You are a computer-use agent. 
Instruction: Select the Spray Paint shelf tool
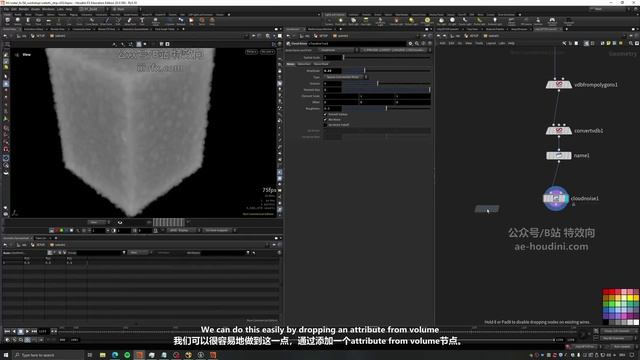(130, 21)
